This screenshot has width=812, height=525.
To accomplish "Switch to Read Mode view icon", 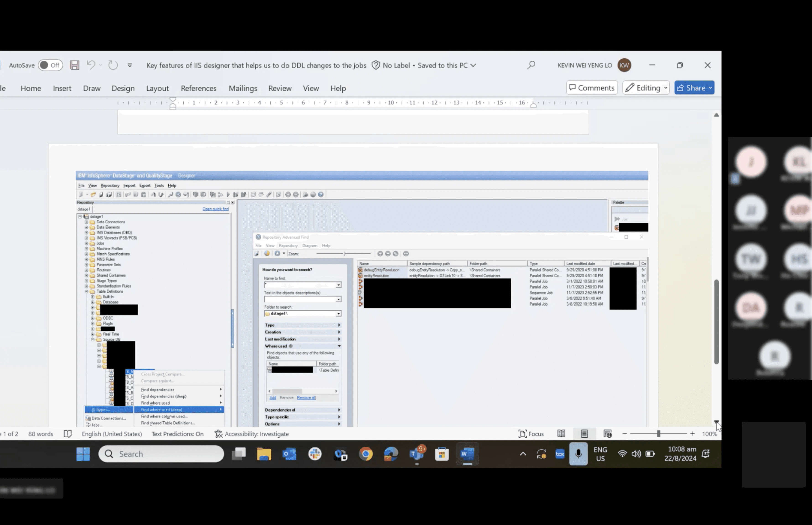I will coord(561,434).
